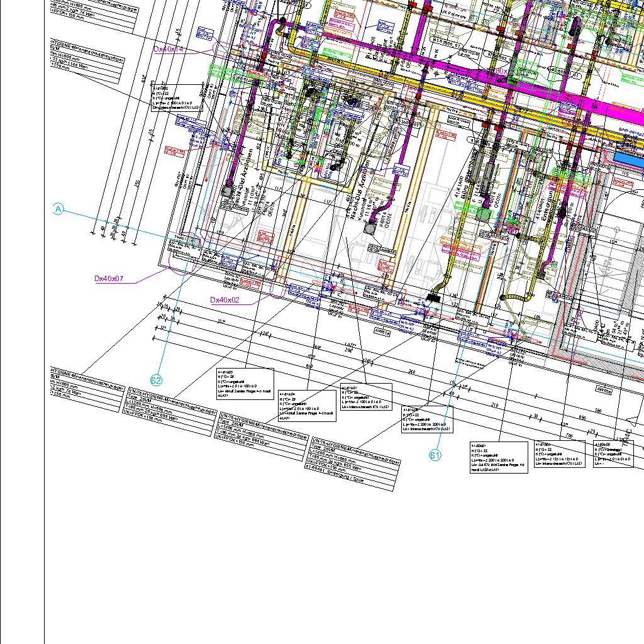Click grid axis bubble A
This screenshot has width=644, height=644.
58,209
